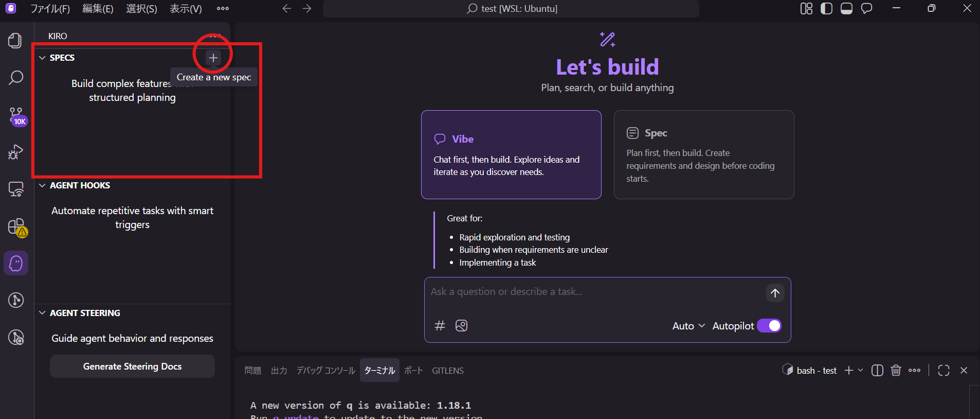The height and width of the screenshot is (419, 980).
Task: Toggle the bottom panel visibility
Action: pos(846,9)
